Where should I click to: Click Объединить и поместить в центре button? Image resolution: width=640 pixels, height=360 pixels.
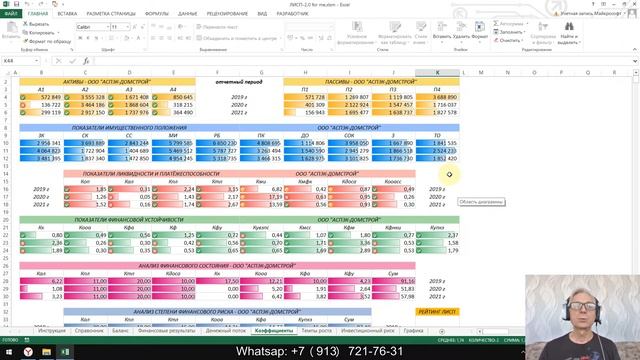pyautogui.click(x=237, y=38)
